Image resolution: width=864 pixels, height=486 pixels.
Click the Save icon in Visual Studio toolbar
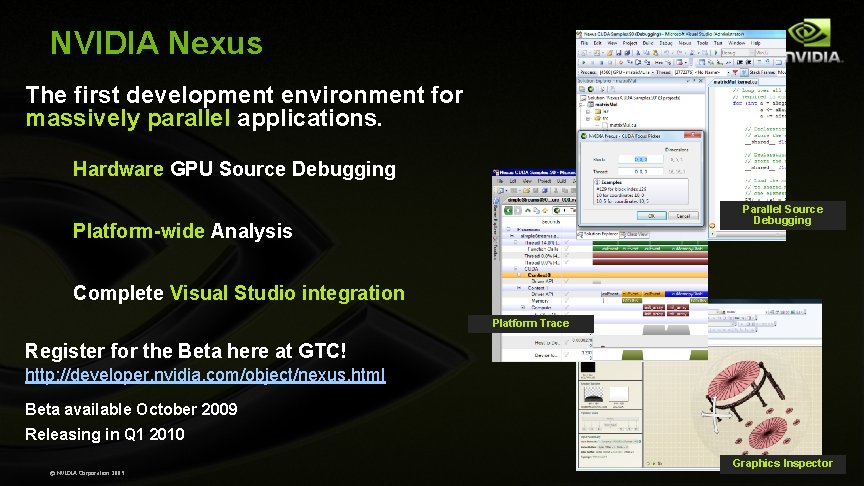tap(619, 53)
